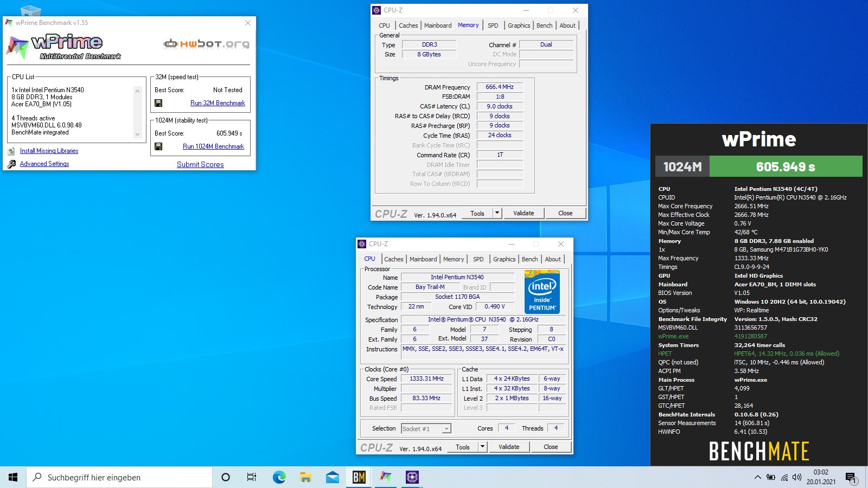
Task: Open Tools dropdown arrow in CPU-Z CPU window
Action: (x=482, y=447)
